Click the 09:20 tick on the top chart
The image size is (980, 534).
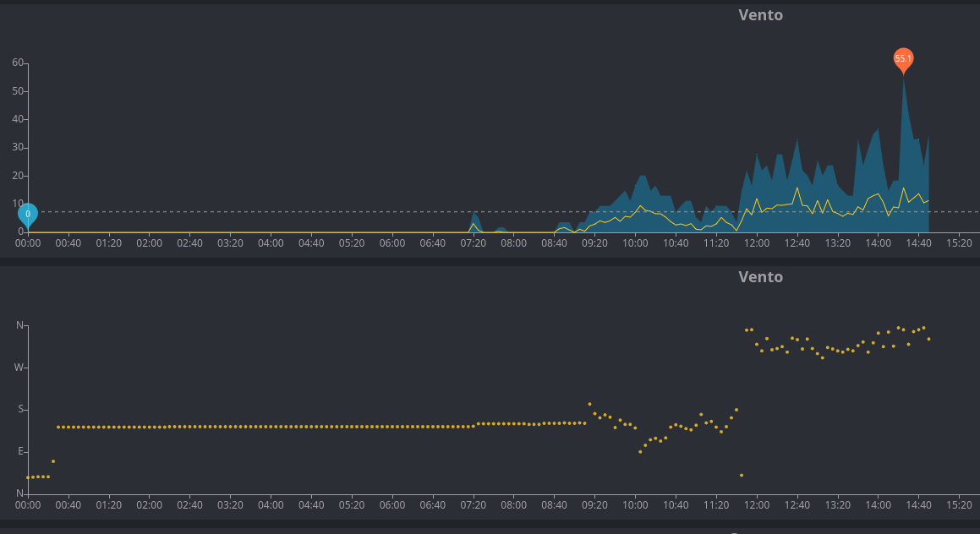click(x=594, y=243)
